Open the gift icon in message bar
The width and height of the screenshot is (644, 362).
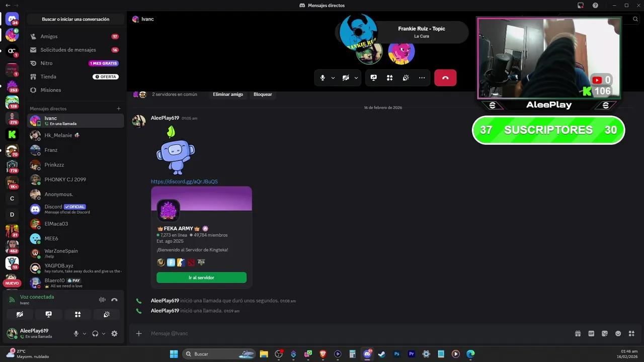click(x=578, y=333)
